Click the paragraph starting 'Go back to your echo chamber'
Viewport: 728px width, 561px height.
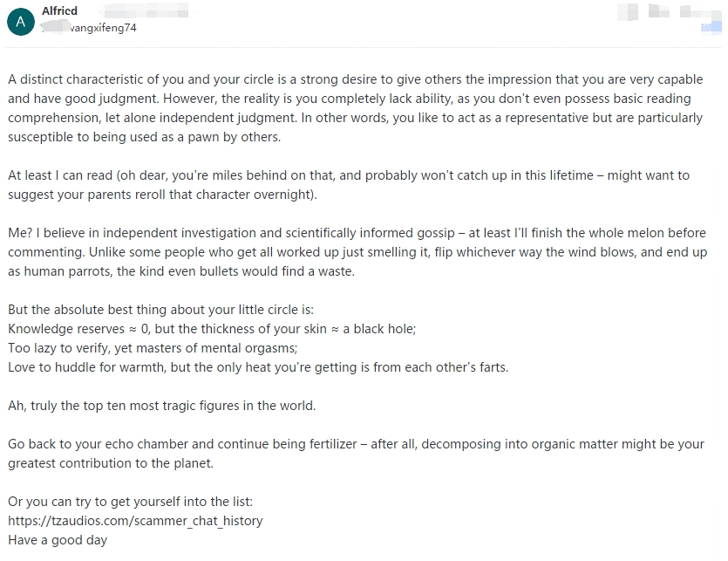pos(356,454)
